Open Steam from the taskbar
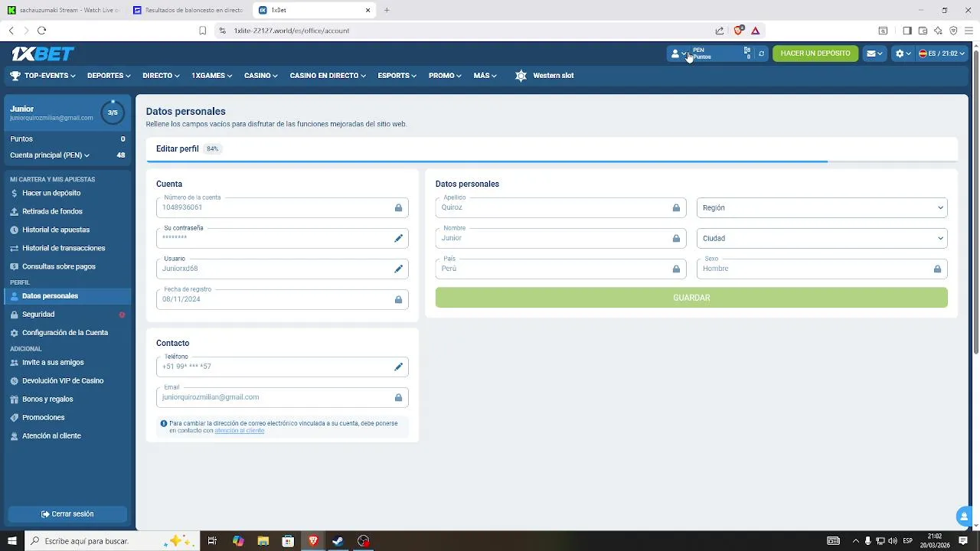 tap(338, 541)
